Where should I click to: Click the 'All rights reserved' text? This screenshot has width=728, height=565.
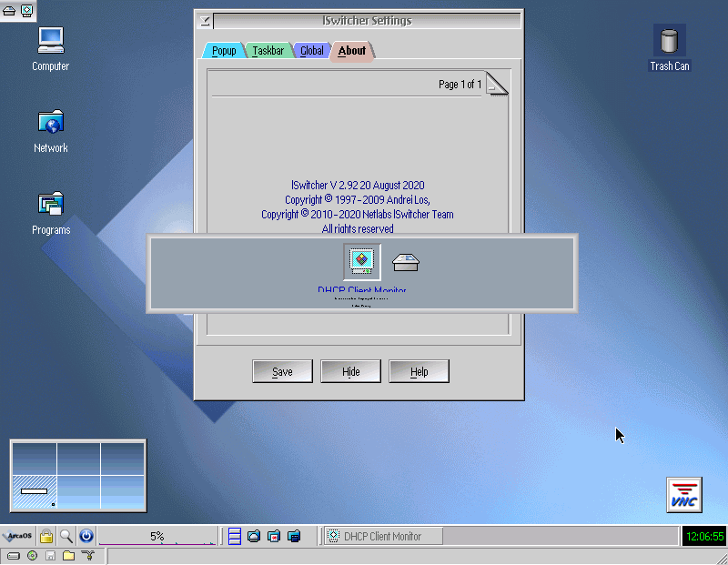click(x=358, y=228)
